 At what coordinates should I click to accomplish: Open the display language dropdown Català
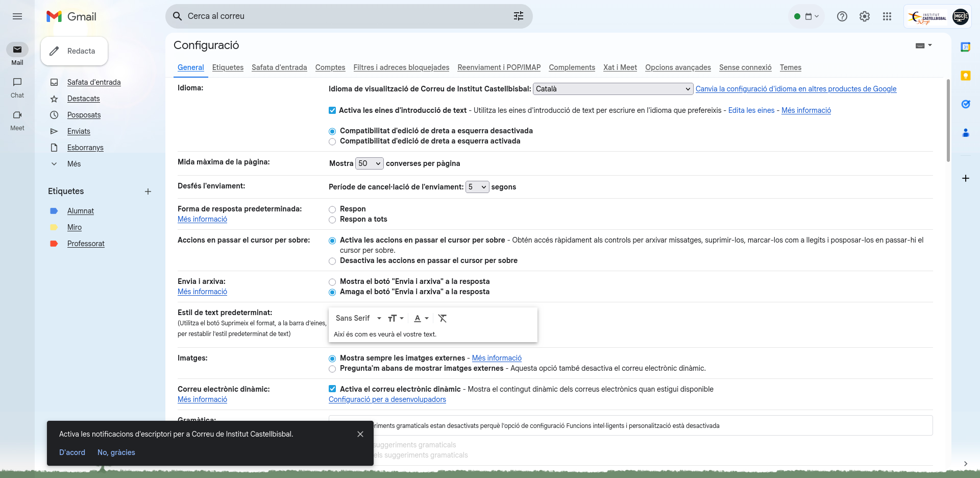pos(612,89)
